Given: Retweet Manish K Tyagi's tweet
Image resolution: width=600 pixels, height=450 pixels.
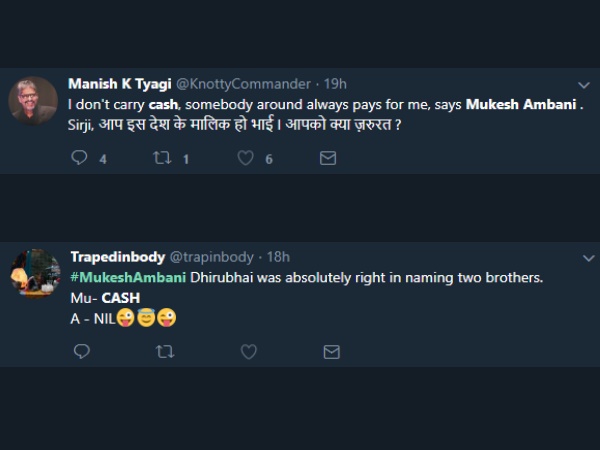Looking at the screenshot, I should (x=162, y=158).
